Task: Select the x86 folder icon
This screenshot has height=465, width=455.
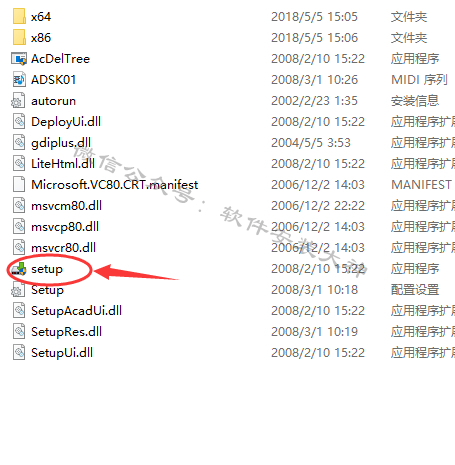Action: [19, 37]
